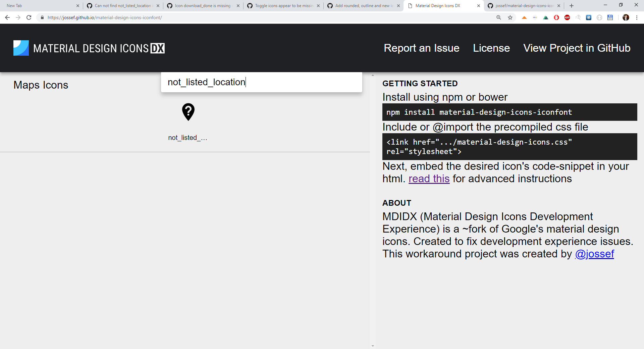The width and height of the screenshot is (644, 349).
Task: Open the Chrome three-dot menu
Action: coord(637,17)
